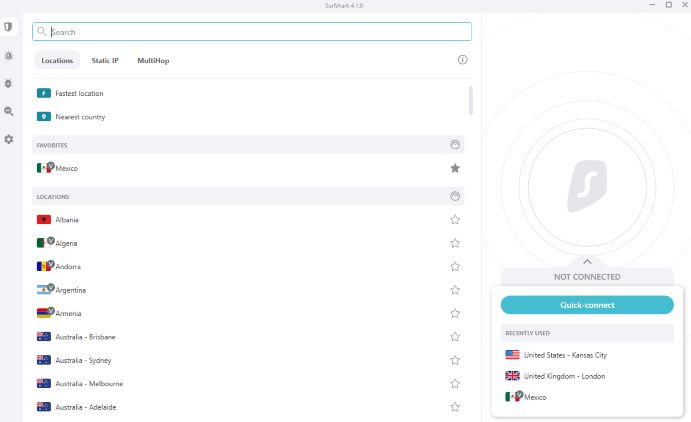Screen dimensions: 691x422
Task: Click the Argentina flag icon
Action: [44, 290]
